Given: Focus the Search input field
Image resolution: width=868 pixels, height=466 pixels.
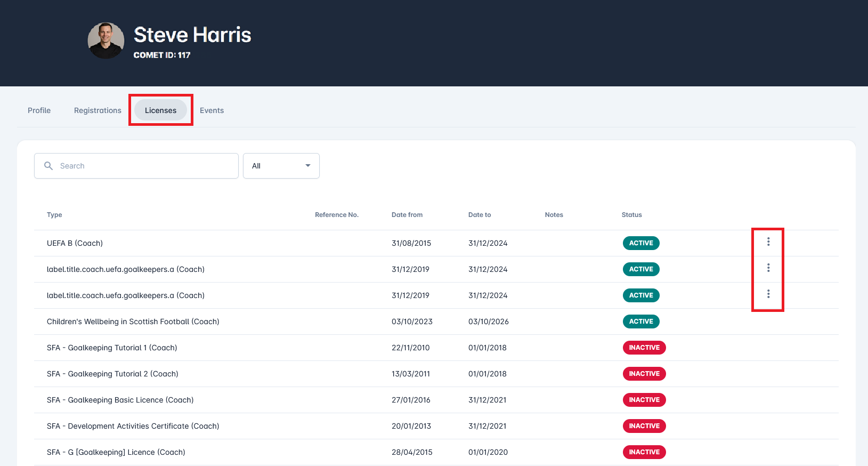Looking at the screenshot, I should [x=144, y=166].
